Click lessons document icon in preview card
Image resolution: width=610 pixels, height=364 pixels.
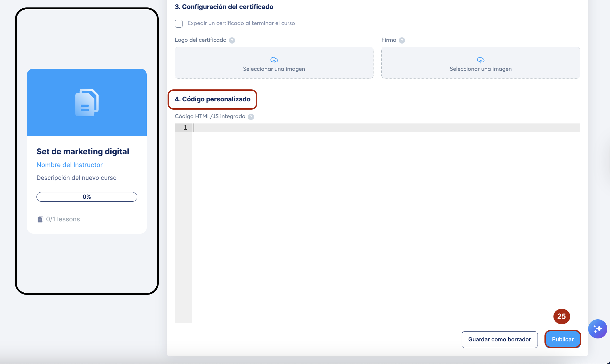[x=40, y=219]
